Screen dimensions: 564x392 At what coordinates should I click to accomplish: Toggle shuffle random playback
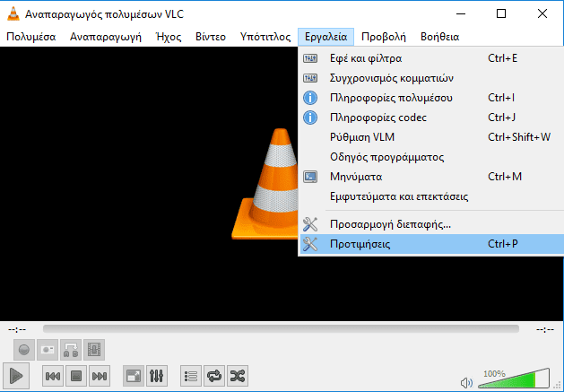point(238,376)
